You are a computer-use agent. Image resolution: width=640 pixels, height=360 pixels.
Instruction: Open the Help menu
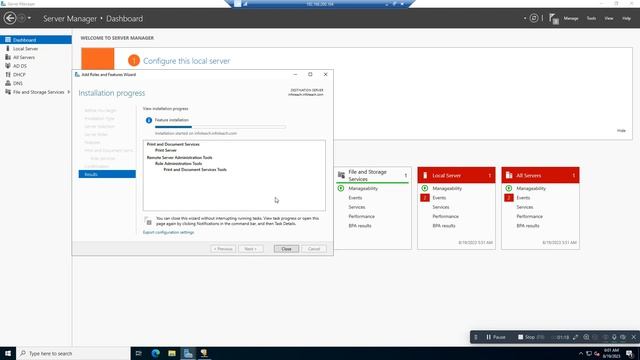tap(626, 18)
